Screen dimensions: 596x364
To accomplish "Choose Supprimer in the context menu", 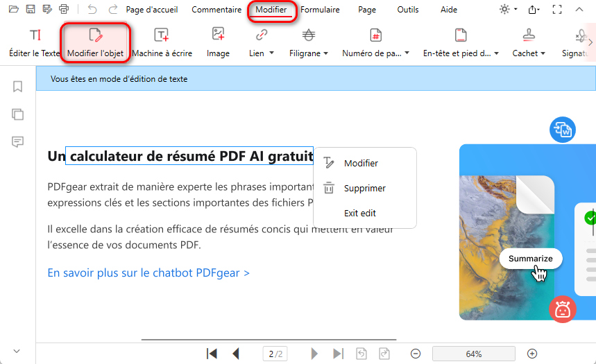I will click(x=365, y=188).
